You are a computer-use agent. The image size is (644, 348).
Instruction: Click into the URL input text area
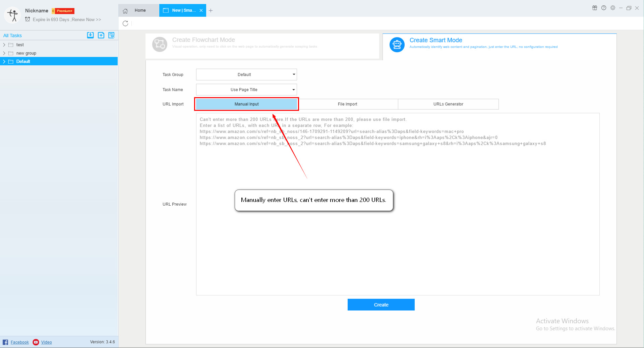click(x=398, y=204)
